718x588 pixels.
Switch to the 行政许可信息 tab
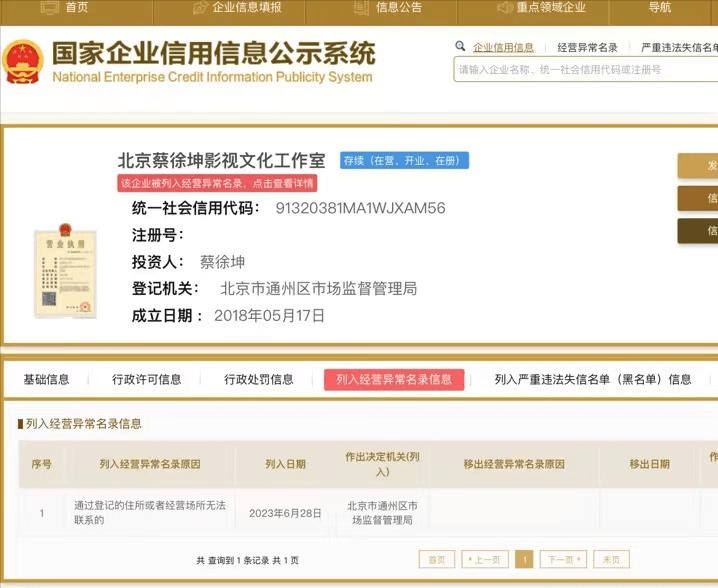click(147, 379)
